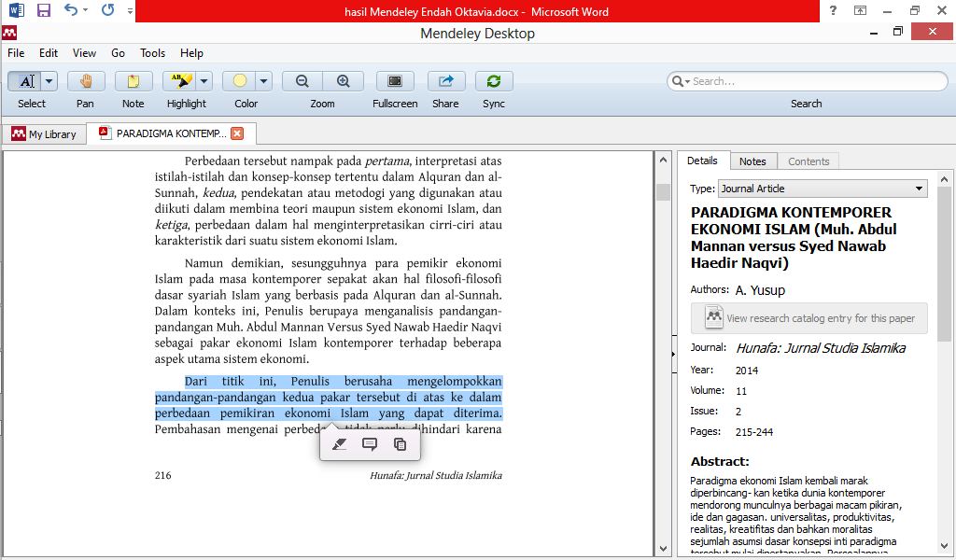Activate the Highlight tool
This screenshot has height=560, width=956.
click(x=180, y=81)
